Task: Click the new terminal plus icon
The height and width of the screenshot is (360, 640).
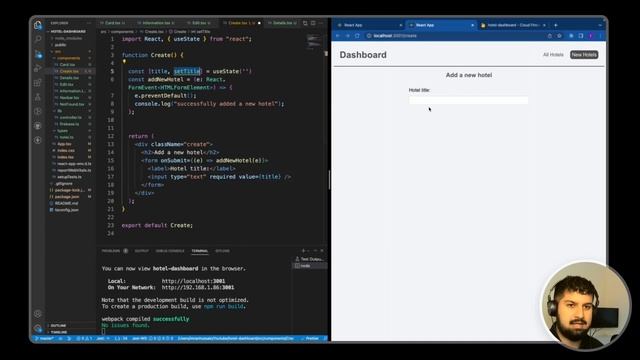Action: click(303, 251)
